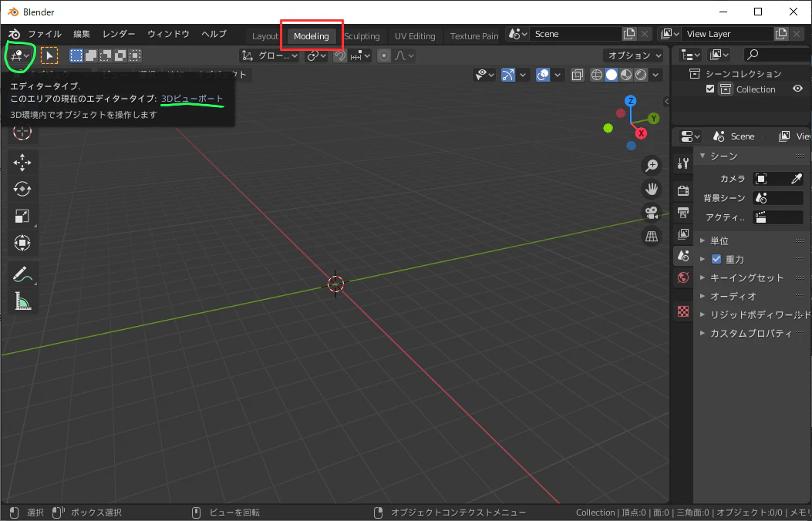This screenshot has height=521, width=812.
Task: Switch to the UV Editing workspace tab
Action: coord(415,36)
